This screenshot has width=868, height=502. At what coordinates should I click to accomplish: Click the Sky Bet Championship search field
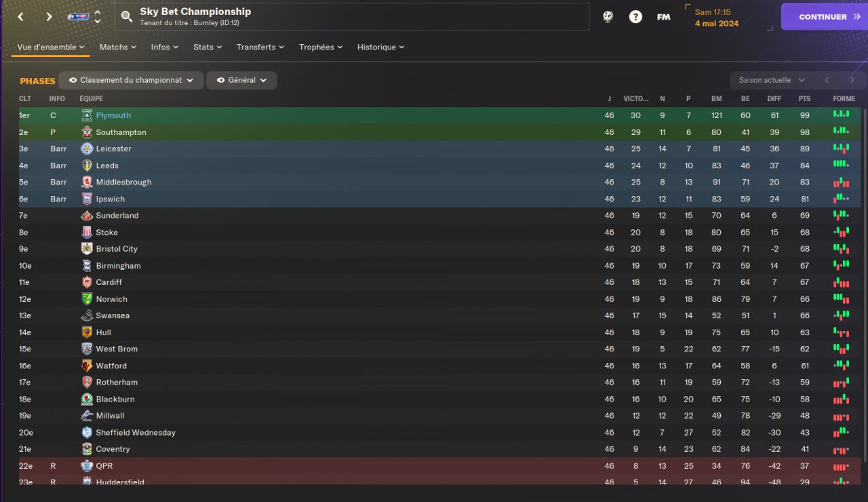pyautogui.click(x=353, y=17)
